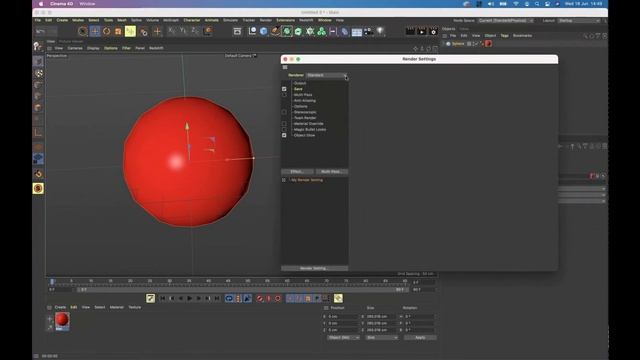Image resolution: width=640 pixels, height=360 pixels.
Task: Enable the Material Override checkbox
Action: 284,124
